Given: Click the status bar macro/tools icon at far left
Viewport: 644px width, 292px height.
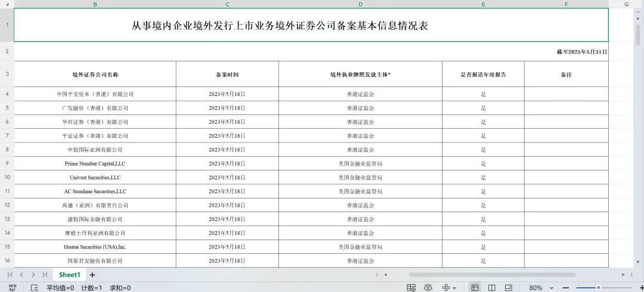Looking at the screenshot, I should [x=13, y=288].
